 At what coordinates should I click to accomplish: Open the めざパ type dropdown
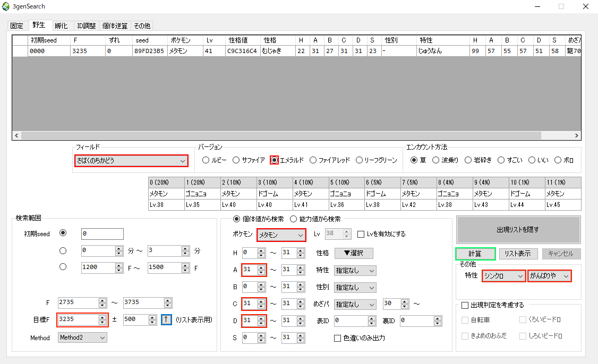click(355, 304)
